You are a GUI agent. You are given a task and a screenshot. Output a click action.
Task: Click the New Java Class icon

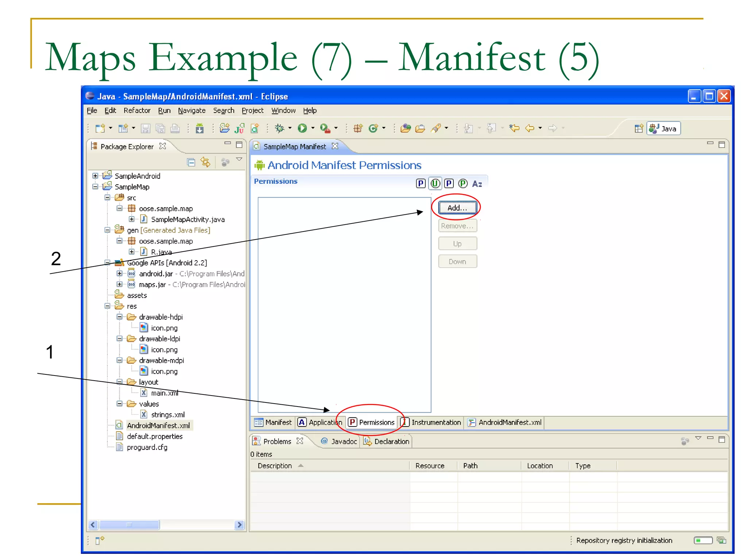pyautogui.click(x=373, y=128)
